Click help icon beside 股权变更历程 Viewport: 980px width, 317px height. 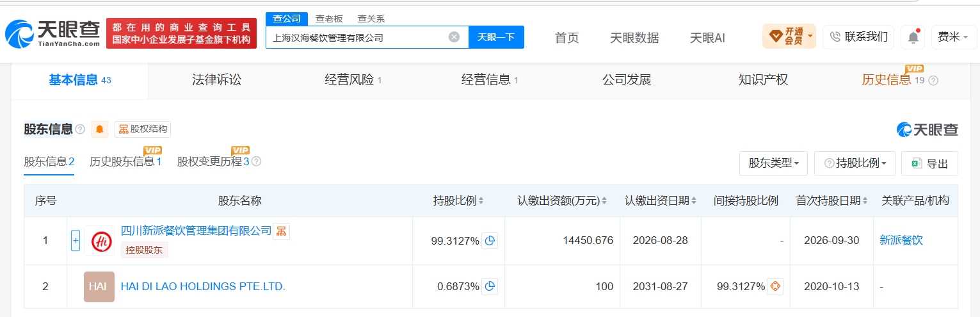tap(256, 161)
